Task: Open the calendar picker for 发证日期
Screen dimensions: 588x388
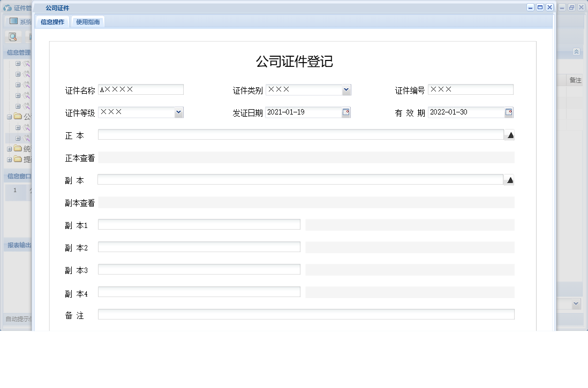Action: pyautogui.click(x=346, y=112)
